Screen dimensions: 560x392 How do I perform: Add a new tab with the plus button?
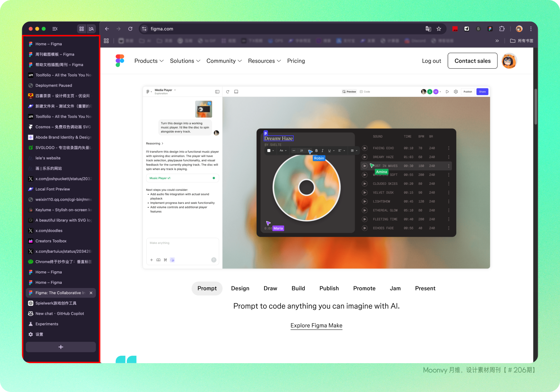tap(61, 347)
